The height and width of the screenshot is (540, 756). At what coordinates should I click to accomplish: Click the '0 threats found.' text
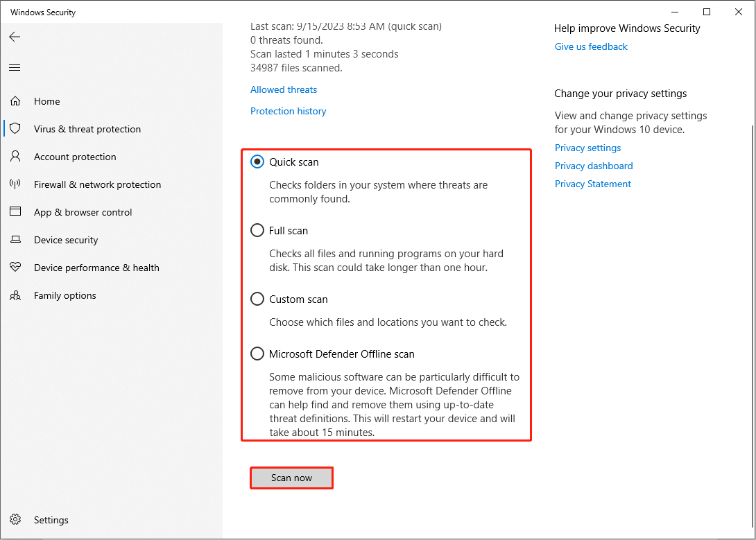(x=286, y=40)
